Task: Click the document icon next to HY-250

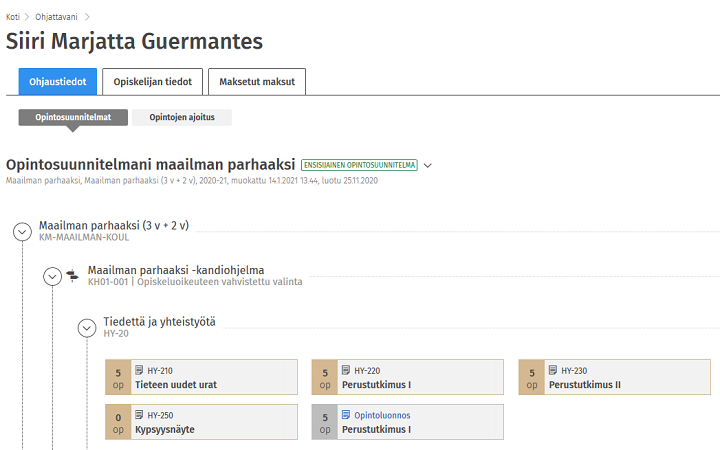Action: tap(139, 415)
